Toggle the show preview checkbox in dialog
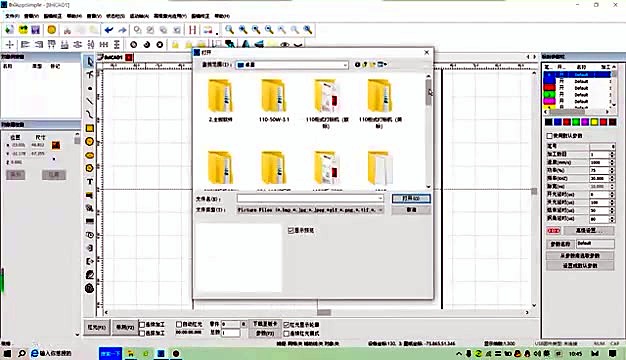626x360 pixels. pyautogui.click(x=291, y=230)
